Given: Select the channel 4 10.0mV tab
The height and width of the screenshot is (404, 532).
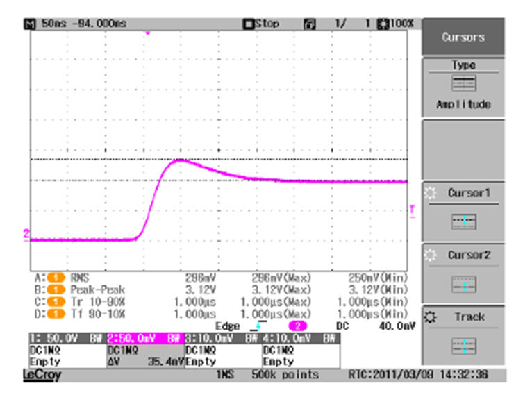Looking at the screenshot, I should click(x=301, y=339).
